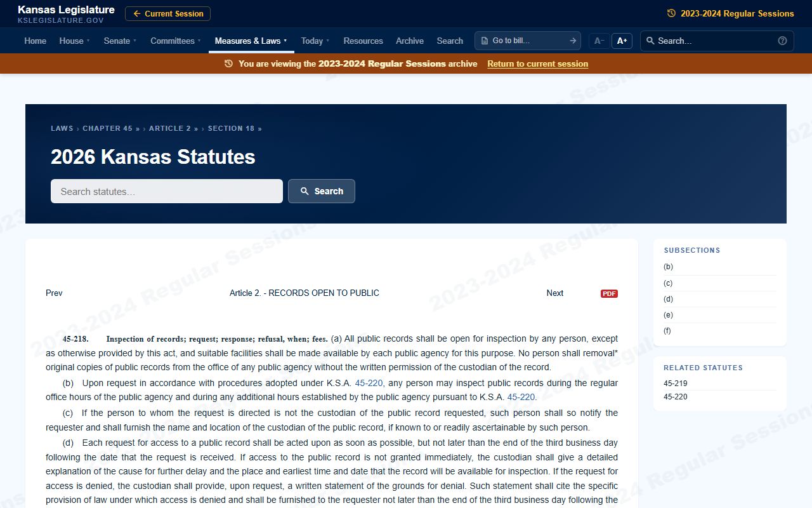Select the Search nav item
The width and height of the screenshot is (812, 508).
(x=450, y=41)
